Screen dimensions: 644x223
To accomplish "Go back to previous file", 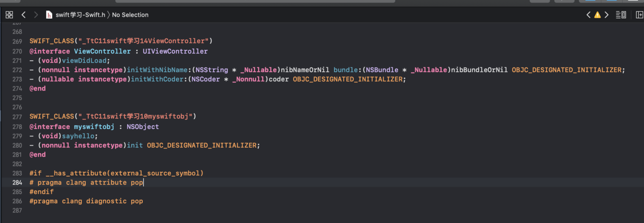I will coord(24,15).
